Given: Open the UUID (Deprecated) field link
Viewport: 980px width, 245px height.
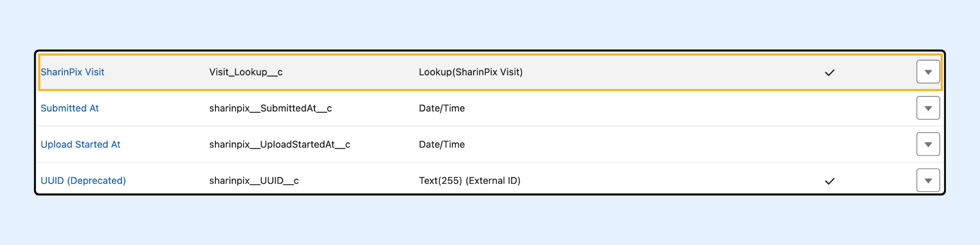Looking at the screenshot, I should coord(83,181).
